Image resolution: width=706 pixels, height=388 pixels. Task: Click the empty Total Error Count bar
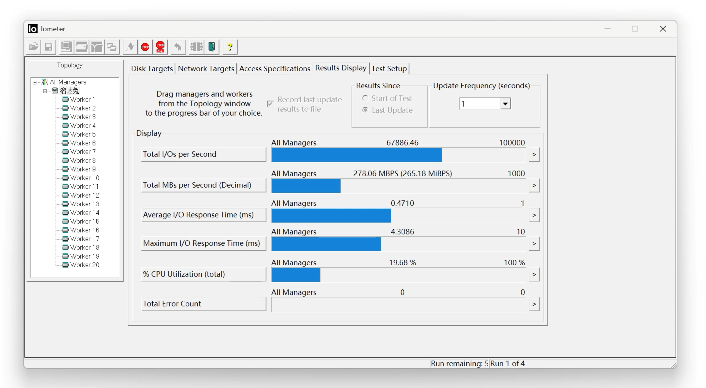point(399,305)
